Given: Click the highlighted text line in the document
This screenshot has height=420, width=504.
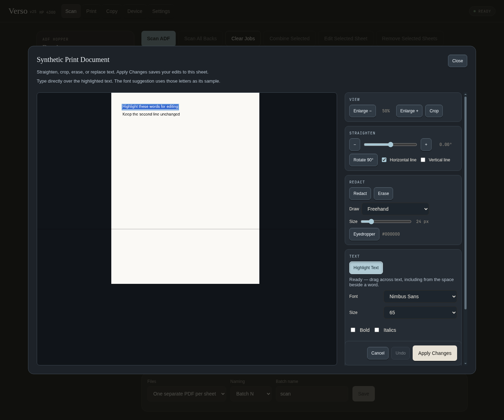Looking at the screenshot, I should (150, 107).
